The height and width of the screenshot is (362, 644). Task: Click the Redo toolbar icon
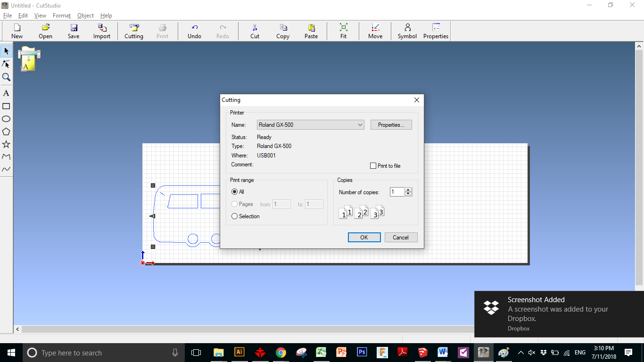[x=223, y=31]
